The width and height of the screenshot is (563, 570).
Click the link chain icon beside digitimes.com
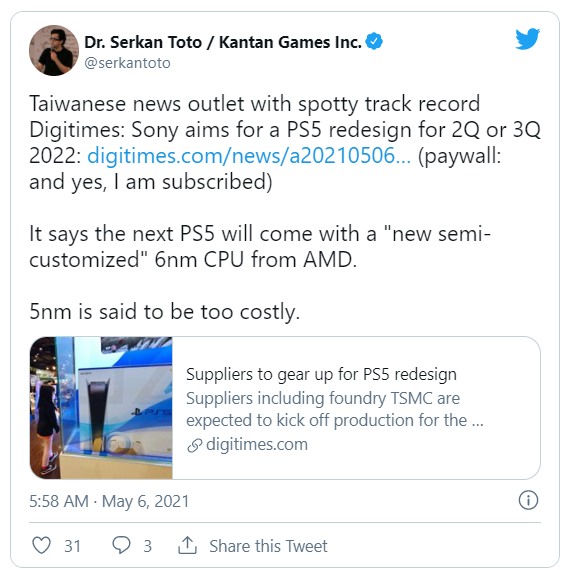[x=195, y=445]
